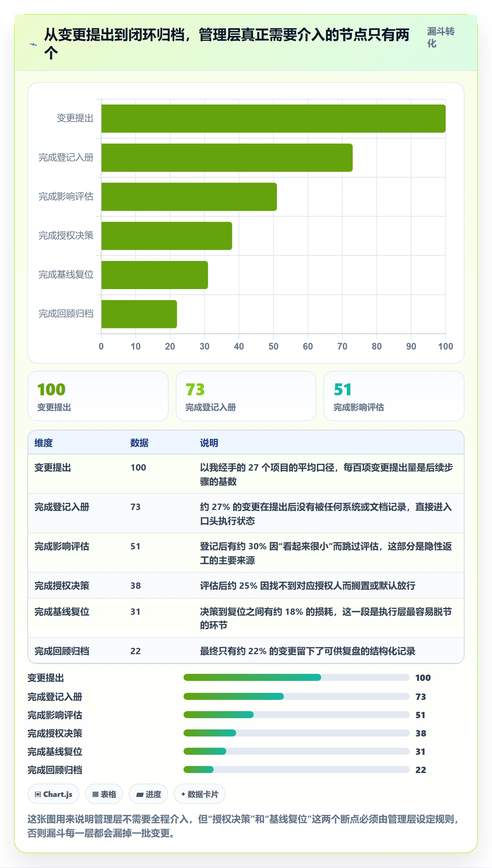
Task: Click the chart bar for 完成授权决策
Action: pyautogui.click(x=167, y=236)
